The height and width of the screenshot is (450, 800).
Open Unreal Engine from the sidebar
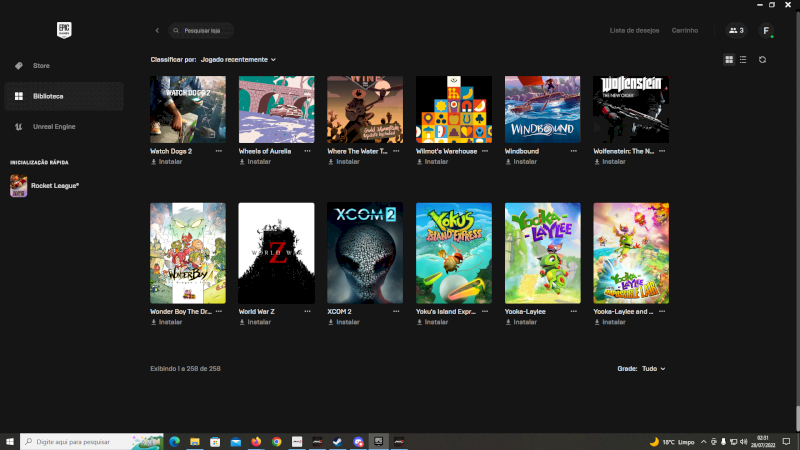[55, 127]
